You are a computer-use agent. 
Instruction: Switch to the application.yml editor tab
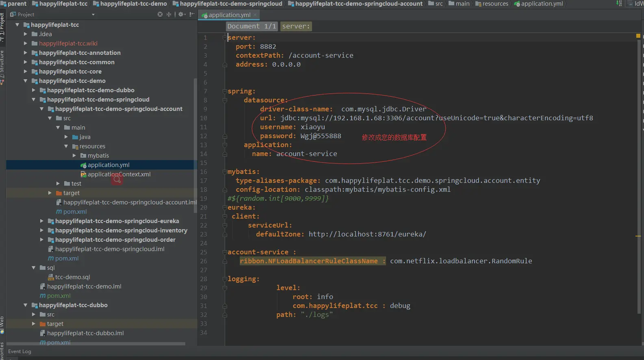pyautogui.click(x=229, y=15)
